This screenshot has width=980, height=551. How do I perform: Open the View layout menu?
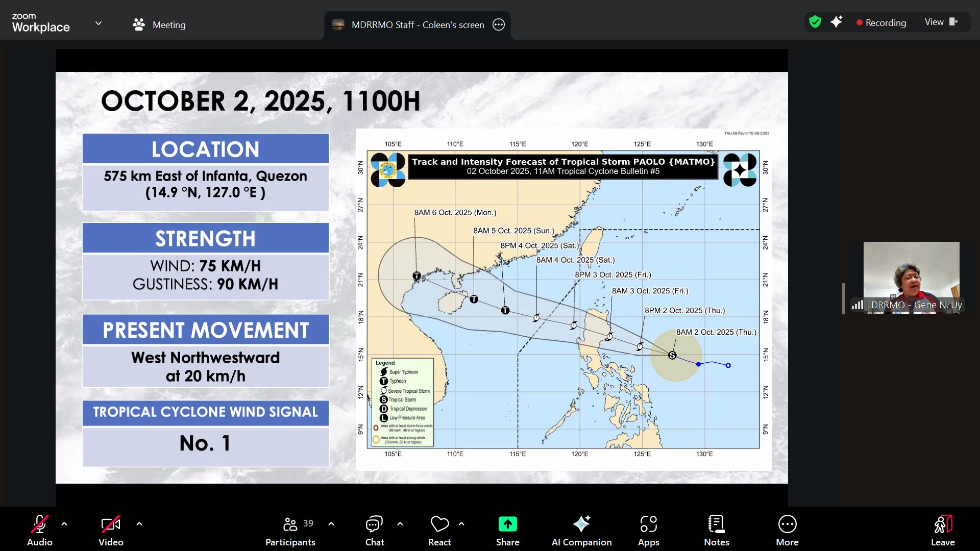coord(941,22)
